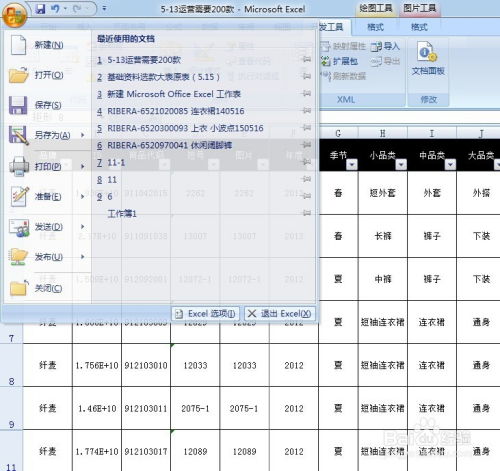
Task: Expand 另存为(A) submenu arrow
Action: pyautogui.click(x=83, y=135)
